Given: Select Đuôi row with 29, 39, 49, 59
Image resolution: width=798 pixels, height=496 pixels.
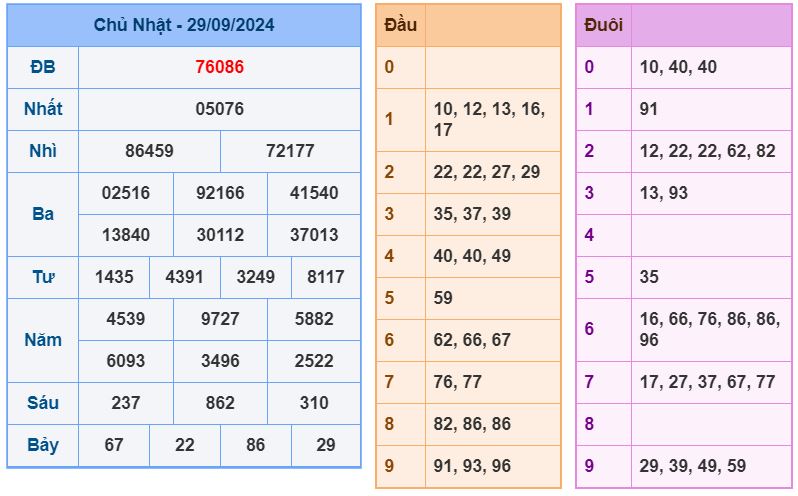Looking at the screenshot, I should [x=683, y=466].
